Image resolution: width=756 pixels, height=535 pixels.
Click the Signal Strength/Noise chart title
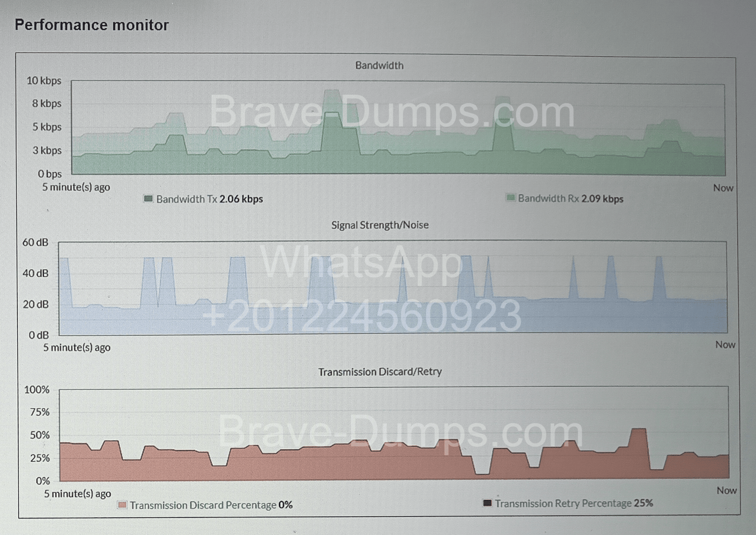coord(380,225)
